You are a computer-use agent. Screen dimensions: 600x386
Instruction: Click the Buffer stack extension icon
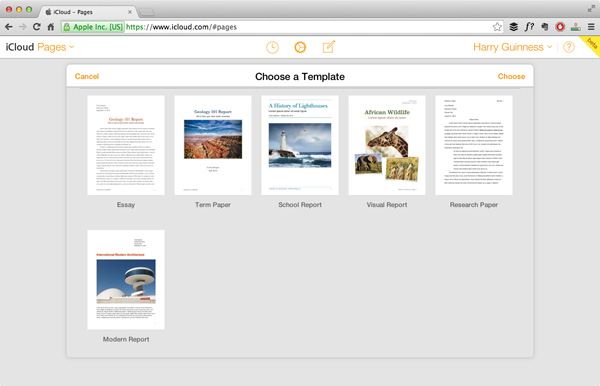[514, 27]
